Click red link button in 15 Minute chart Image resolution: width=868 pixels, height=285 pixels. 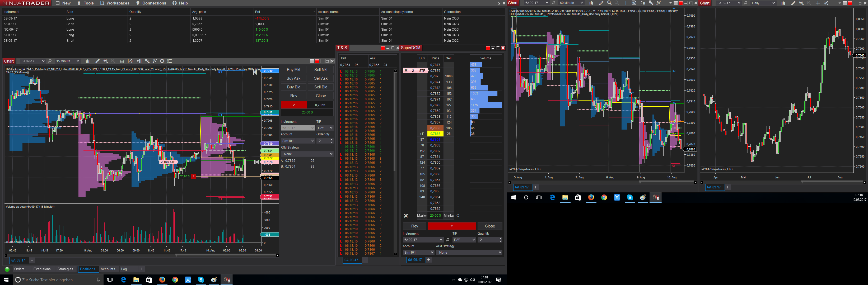(x=317, y=61)
